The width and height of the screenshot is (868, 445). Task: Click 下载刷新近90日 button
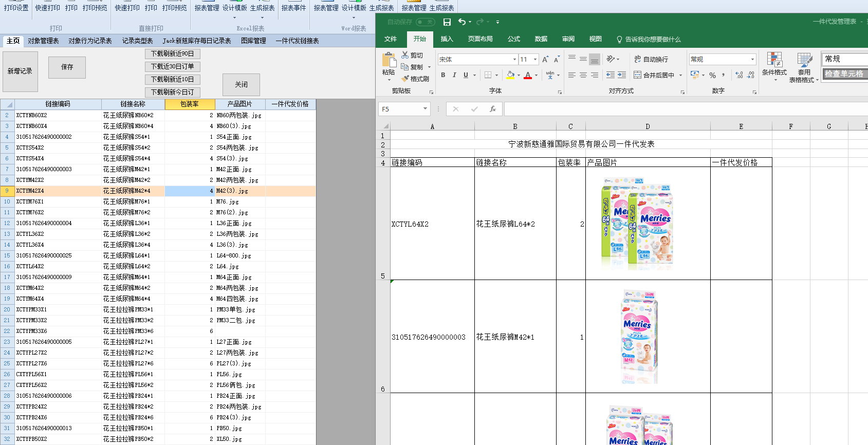pyautogui.click(x=173, y=53)
